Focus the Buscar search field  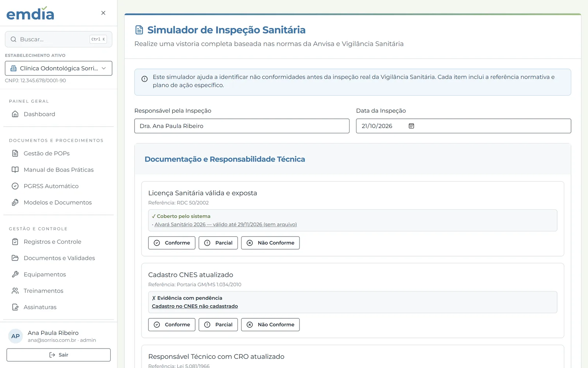click(x=58, y=39)
